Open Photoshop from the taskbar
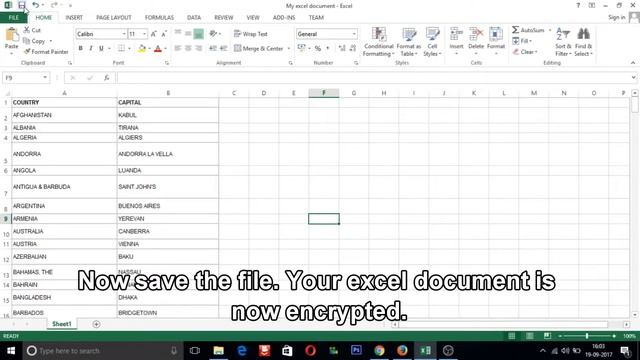Image resolution: width=640 pixels, height=360 pixels. [x=356, y=351]
